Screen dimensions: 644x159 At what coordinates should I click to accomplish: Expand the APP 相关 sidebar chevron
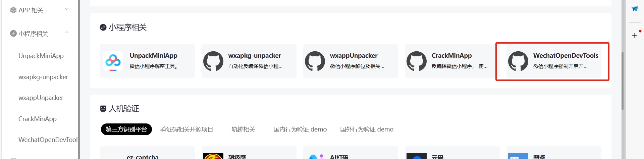[x=67, y=9]
